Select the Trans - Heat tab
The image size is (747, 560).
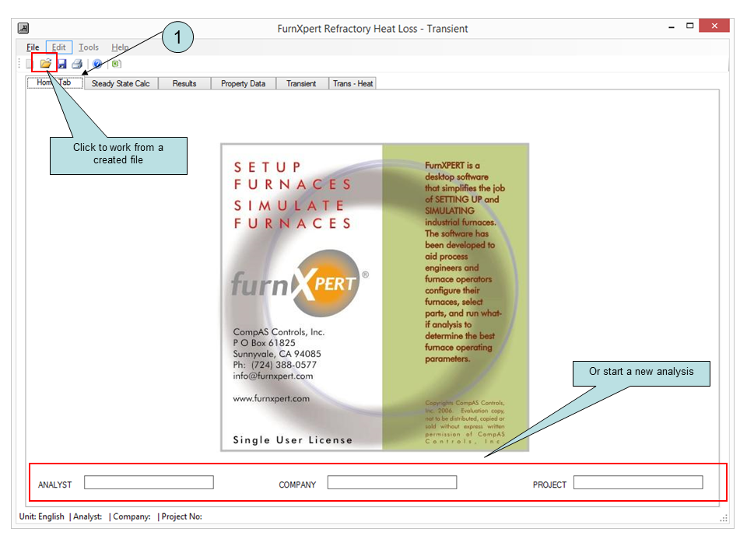[x=352, y=83]
